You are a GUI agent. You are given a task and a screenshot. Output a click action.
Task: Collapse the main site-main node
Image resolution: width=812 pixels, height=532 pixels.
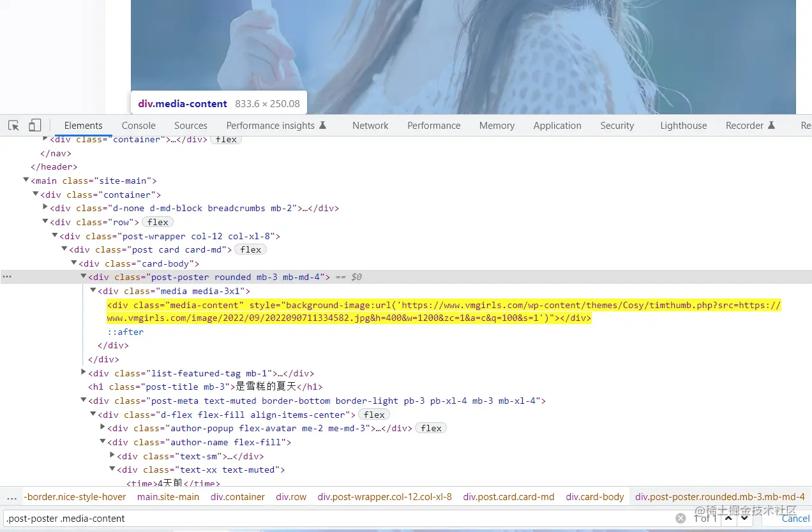point(26,181)
